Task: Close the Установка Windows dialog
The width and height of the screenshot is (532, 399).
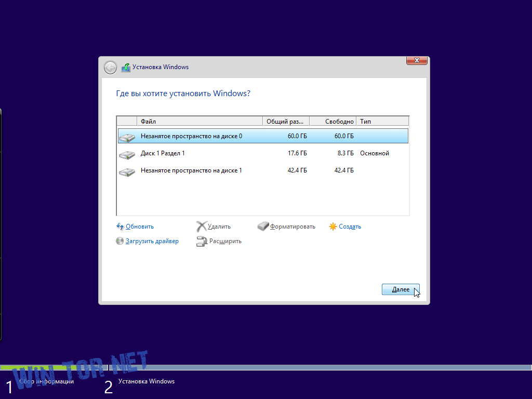Action: click(417, 60)
